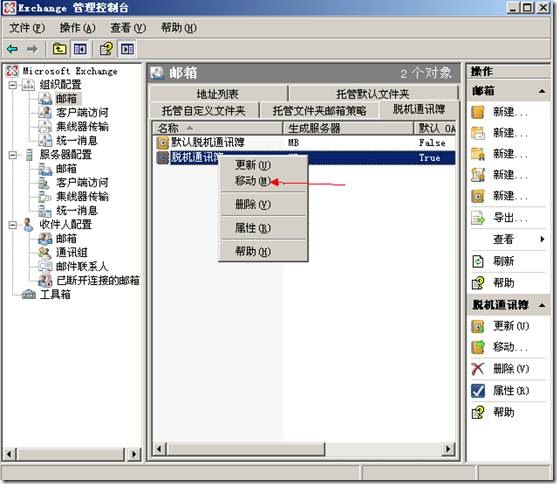Click the fifth 新建 action with address book icon
Image resolution: width=557 pixels, height=484 pixels.
[499, 196]
